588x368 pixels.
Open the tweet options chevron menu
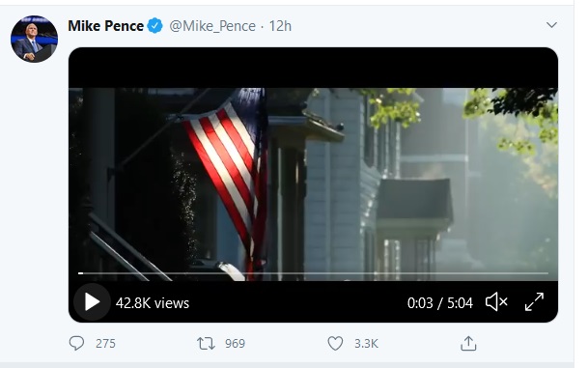point(551,25)
